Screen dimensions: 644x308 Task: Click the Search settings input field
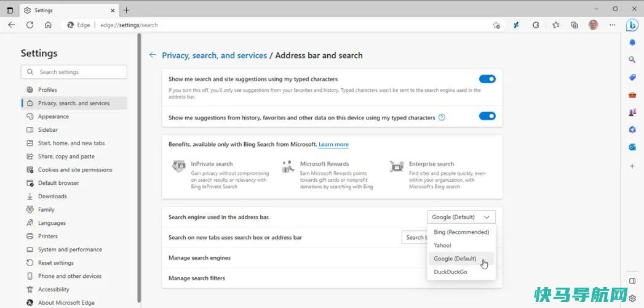tap(74, 72)
